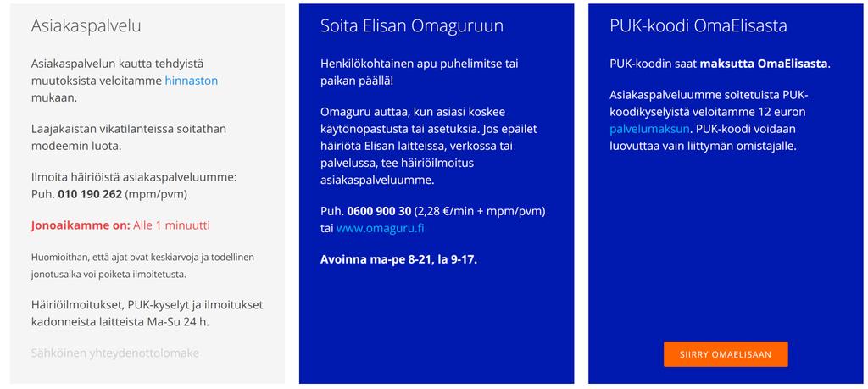Click the Huomioithan queue time disclaimer
868x389 pixels.
coord(142,265)
